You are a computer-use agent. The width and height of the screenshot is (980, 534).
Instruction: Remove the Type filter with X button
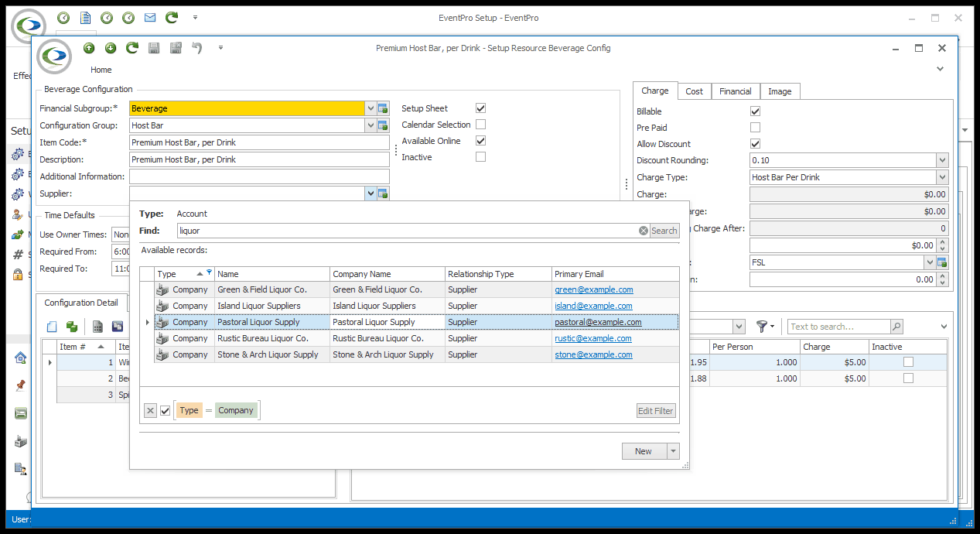[150, 411]
